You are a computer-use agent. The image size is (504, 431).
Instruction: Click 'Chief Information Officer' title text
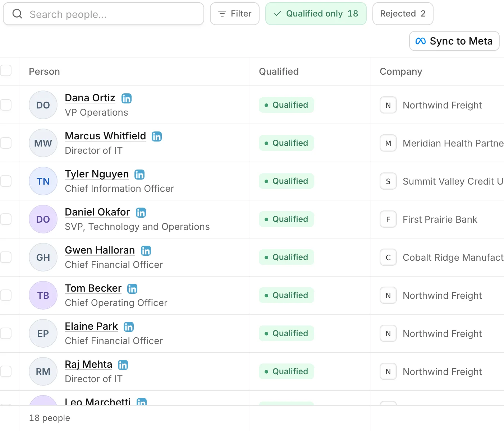click(x=119, y=189)
